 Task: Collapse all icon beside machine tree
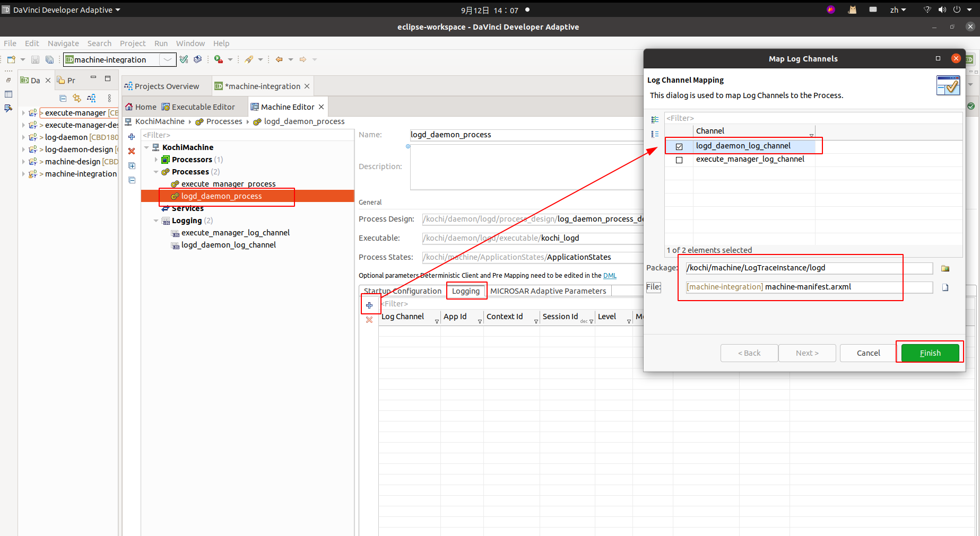point(132,180)
